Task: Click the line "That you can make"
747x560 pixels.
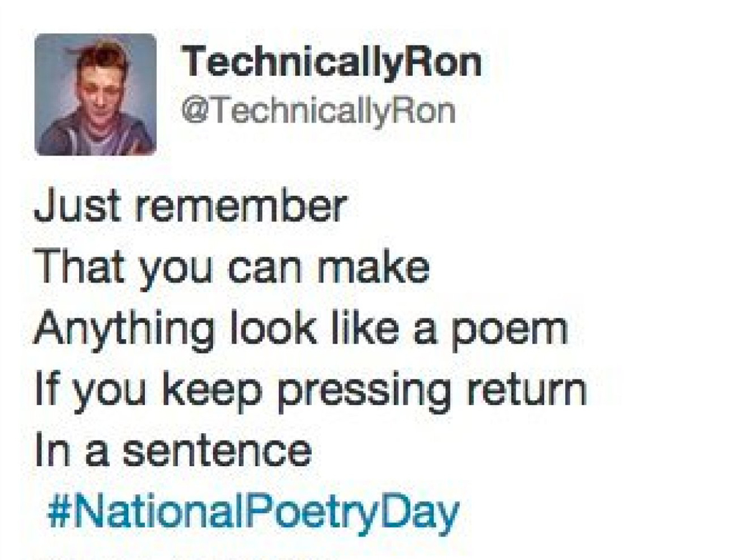Action: pyautogui.click(x=232, y=268)
